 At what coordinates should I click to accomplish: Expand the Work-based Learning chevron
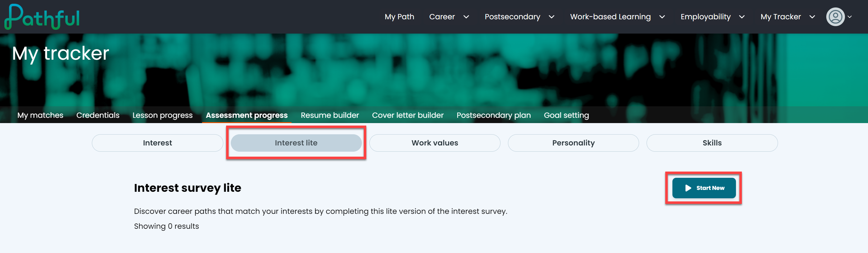tap(662, 17)
